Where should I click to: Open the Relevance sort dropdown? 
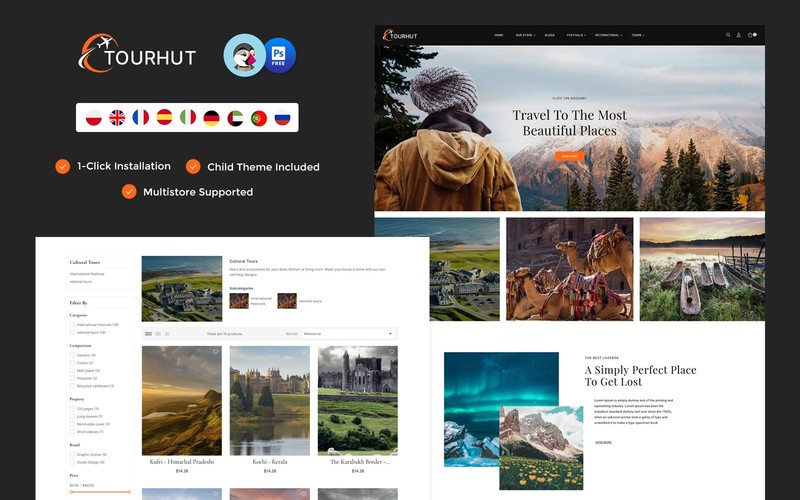click(348, 334)
